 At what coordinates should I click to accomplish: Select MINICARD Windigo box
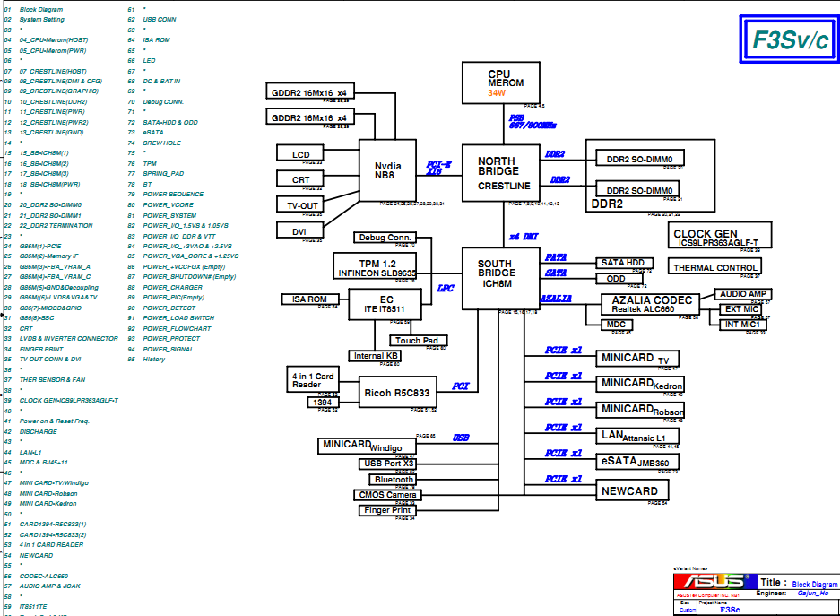pos(367,446)
